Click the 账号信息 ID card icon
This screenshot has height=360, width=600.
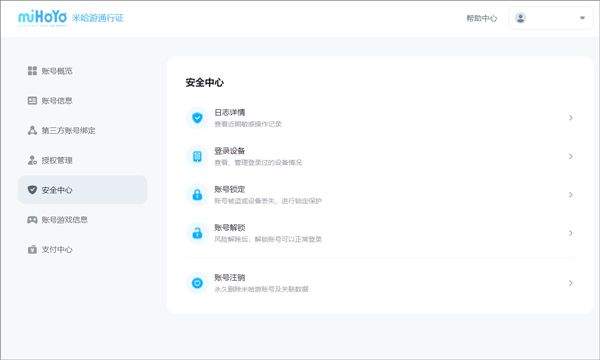pyautogui.click(x=32, y=100)
